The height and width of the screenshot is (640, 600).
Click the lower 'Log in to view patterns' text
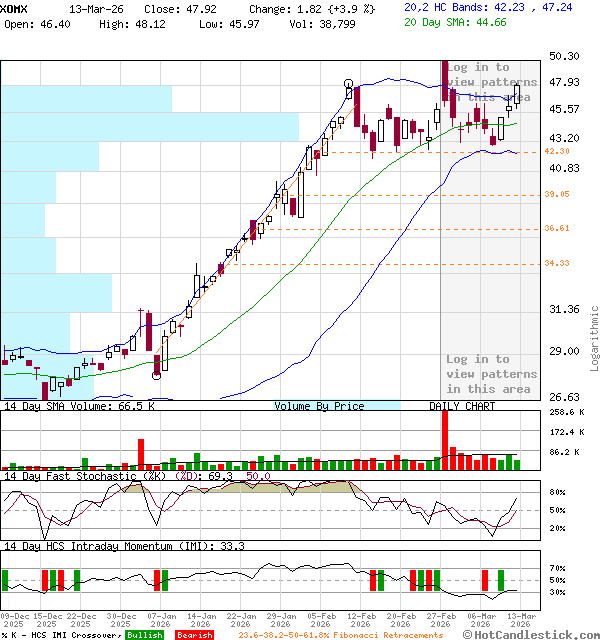pos(491,374)
